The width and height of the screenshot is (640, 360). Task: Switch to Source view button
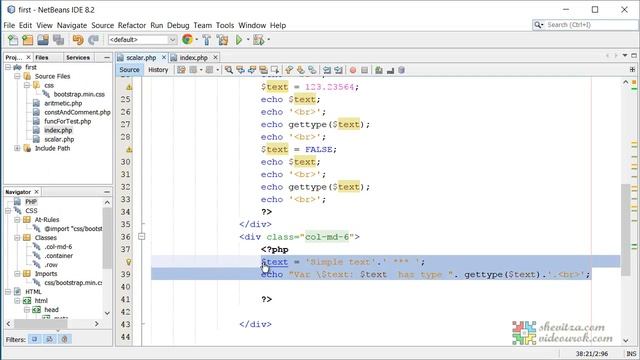tap(129, 70)
